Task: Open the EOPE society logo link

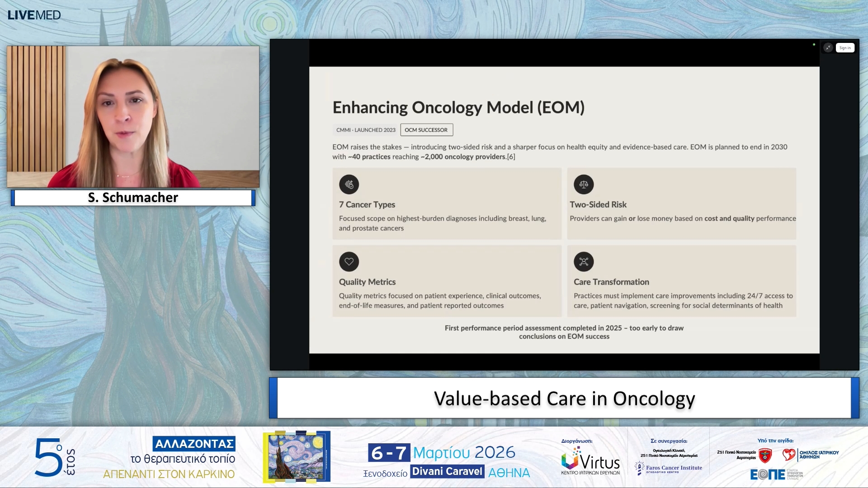Action: (767, 474)
